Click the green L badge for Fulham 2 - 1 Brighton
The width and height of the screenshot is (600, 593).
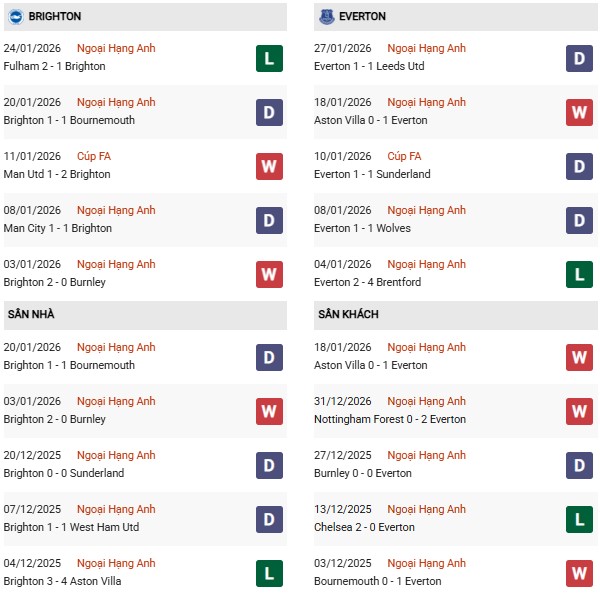pyautogui.click(x=269, y=58)
